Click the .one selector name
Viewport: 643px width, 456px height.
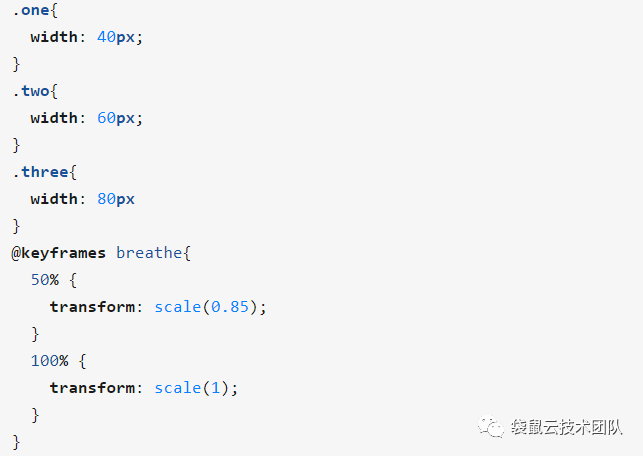tap(31, 10)
